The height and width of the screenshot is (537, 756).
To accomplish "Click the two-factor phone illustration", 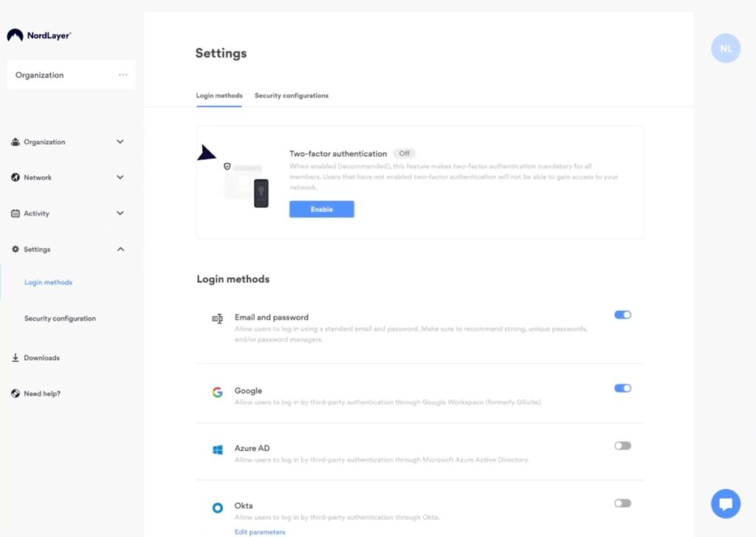I will pyautogui.click(x=261, y=193).
